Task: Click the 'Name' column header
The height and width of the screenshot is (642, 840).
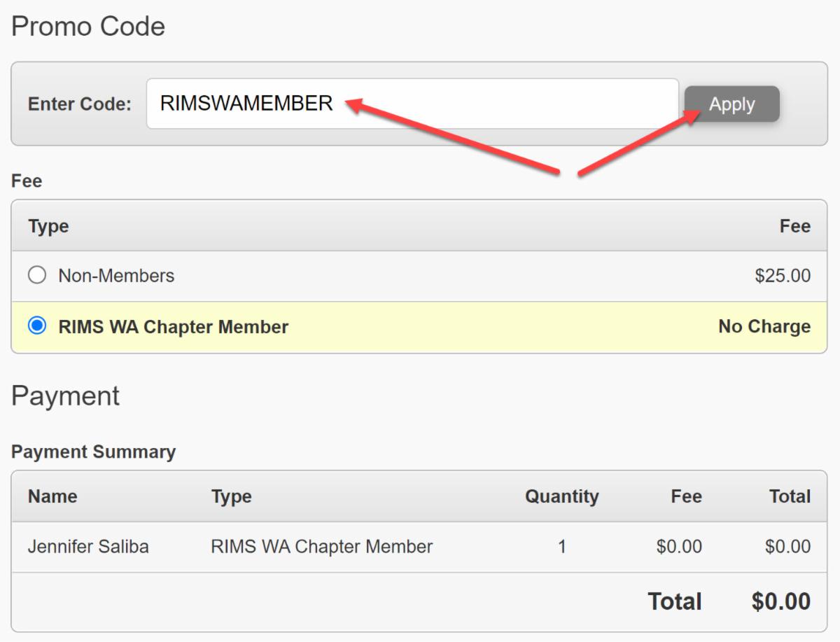Action: pos(52,497)
